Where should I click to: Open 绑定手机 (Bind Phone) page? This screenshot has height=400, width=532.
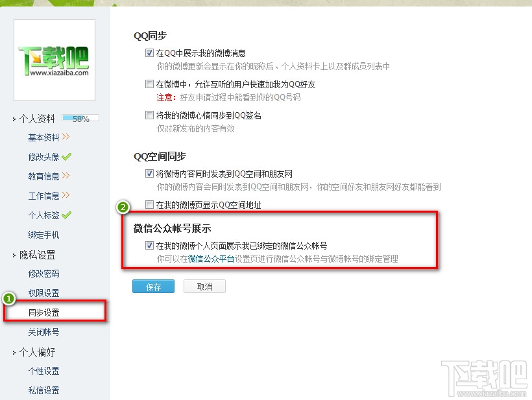point(43,235)
